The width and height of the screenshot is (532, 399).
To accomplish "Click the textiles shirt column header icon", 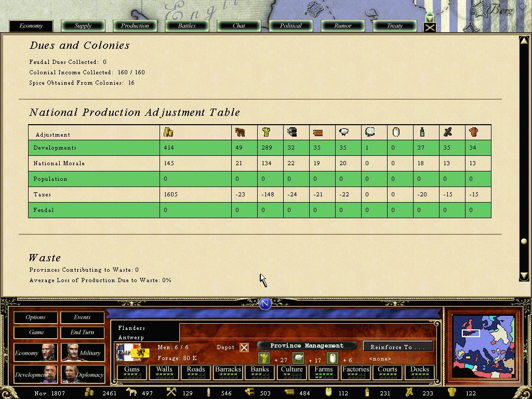I will pos(474,132).
